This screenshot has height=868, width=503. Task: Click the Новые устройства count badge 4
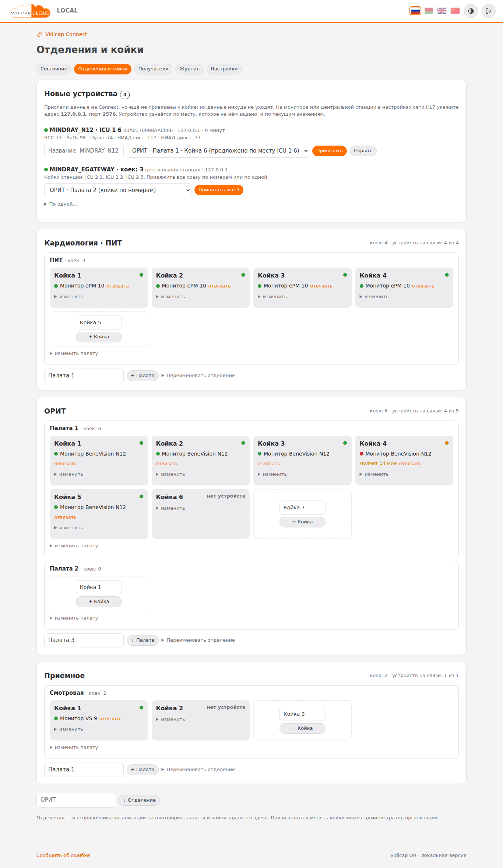125,95
